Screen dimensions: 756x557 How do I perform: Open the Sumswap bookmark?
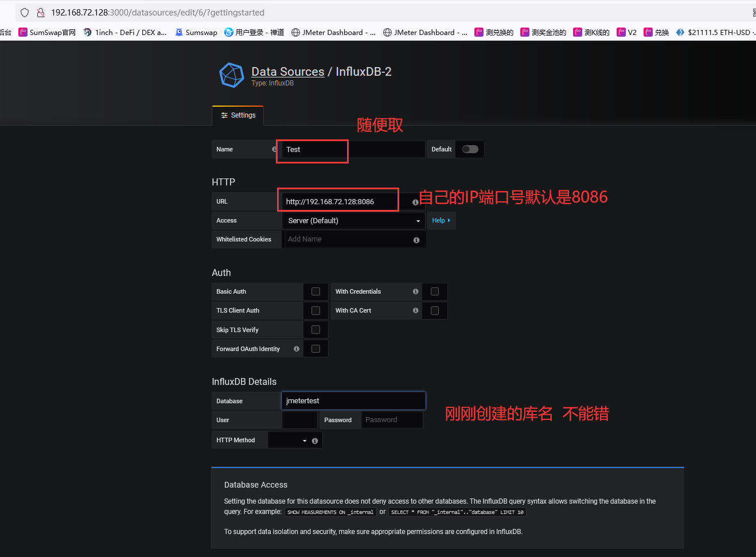click(x=196, y=32)
